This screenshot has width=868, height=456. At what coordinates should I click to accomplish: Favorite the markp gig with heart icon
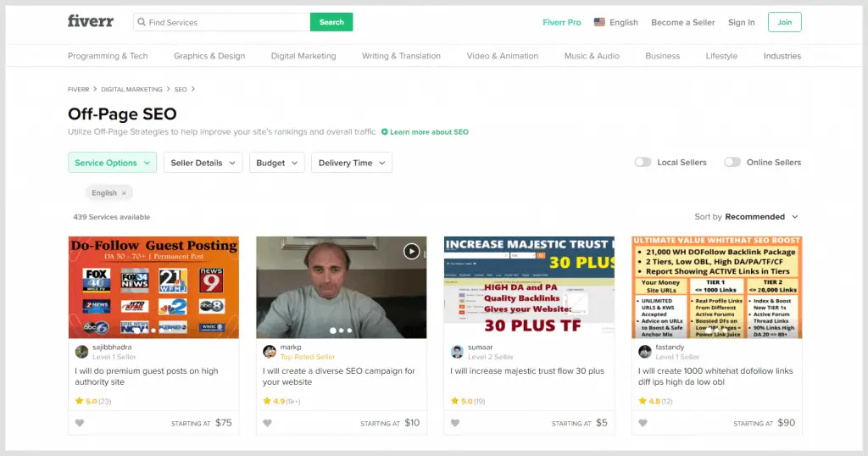[x=267, y=423]
